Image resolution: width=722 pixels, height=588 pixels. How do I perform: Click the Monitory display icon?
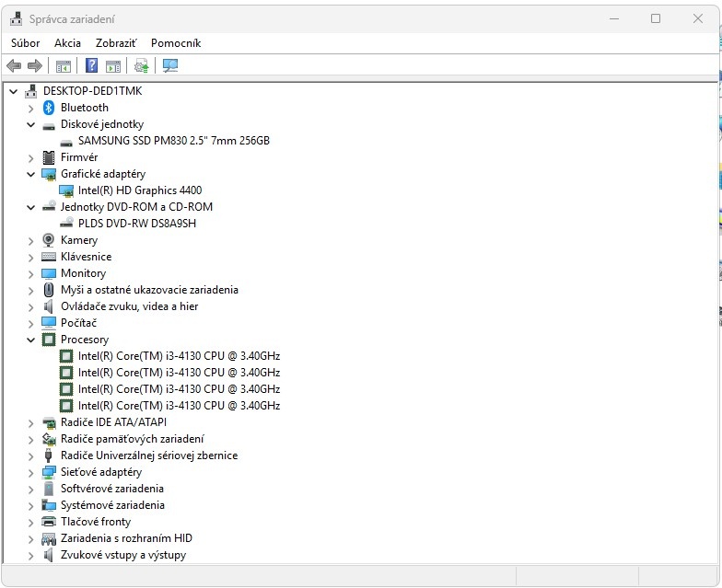49,273
